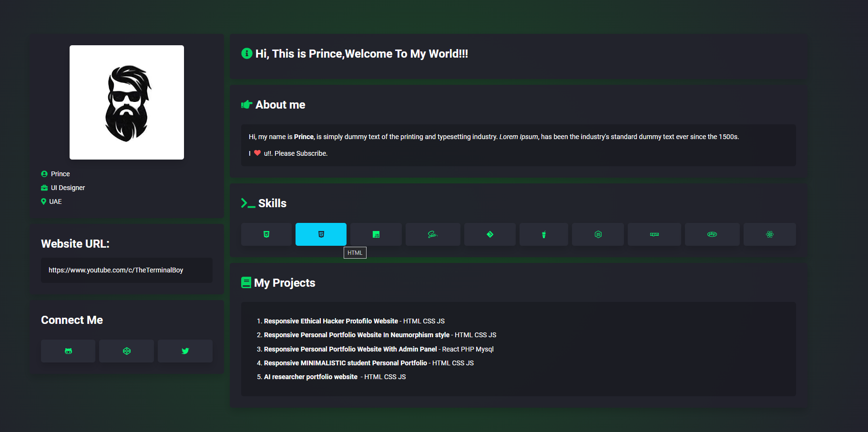868x432 pixels.
Task: Click the YouTube TheTerminalBoy website URL
Action: pos(116,270)
